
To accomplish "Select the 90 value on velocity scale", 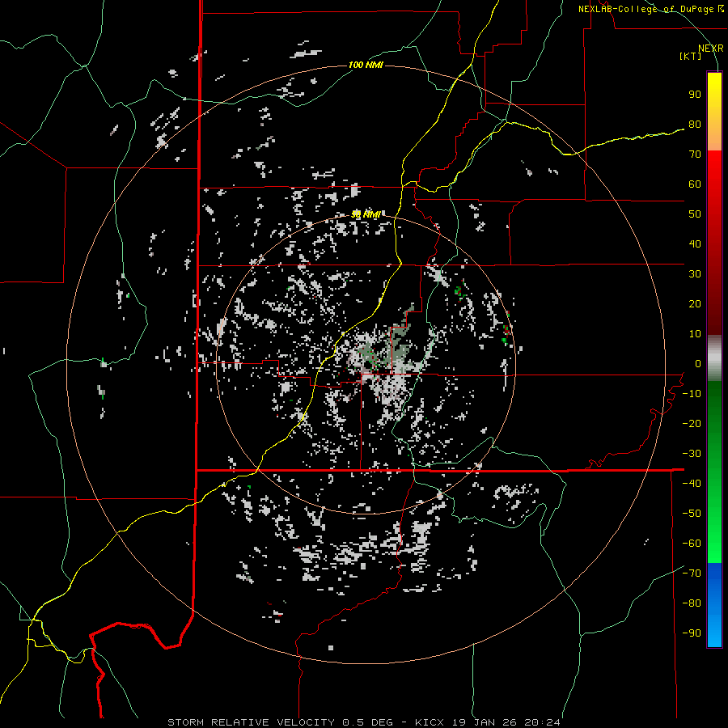I will tap(695, 95).
